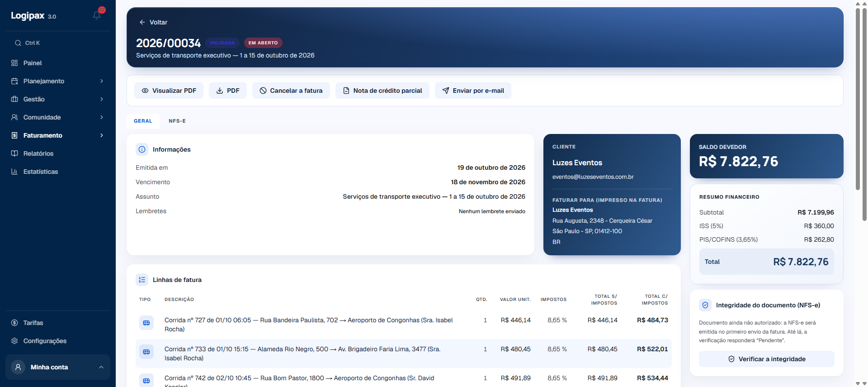The image size is (868, 387).
Task: Click the Informações info icon
Action: point(142,149)
